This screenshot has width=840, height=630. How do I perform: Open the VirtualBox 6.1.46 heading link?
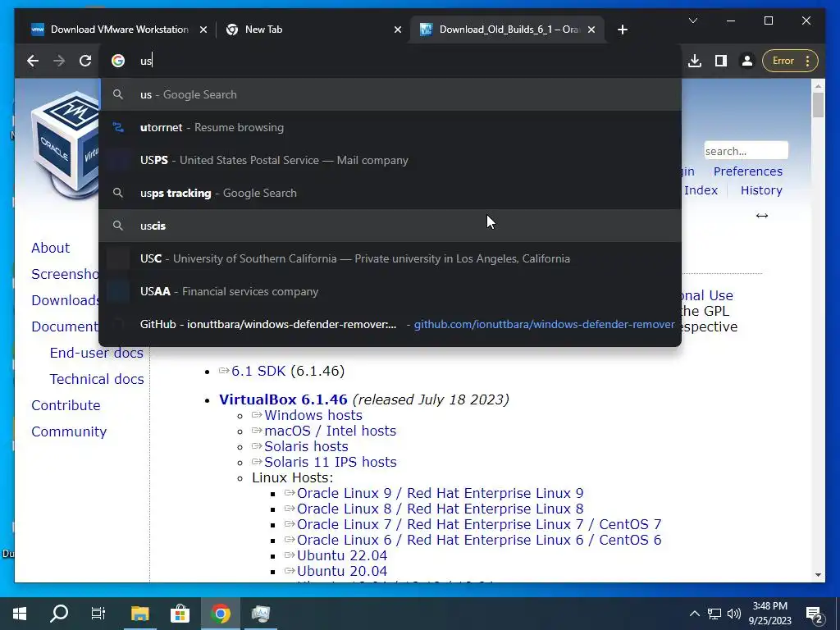tap(283, 399)
